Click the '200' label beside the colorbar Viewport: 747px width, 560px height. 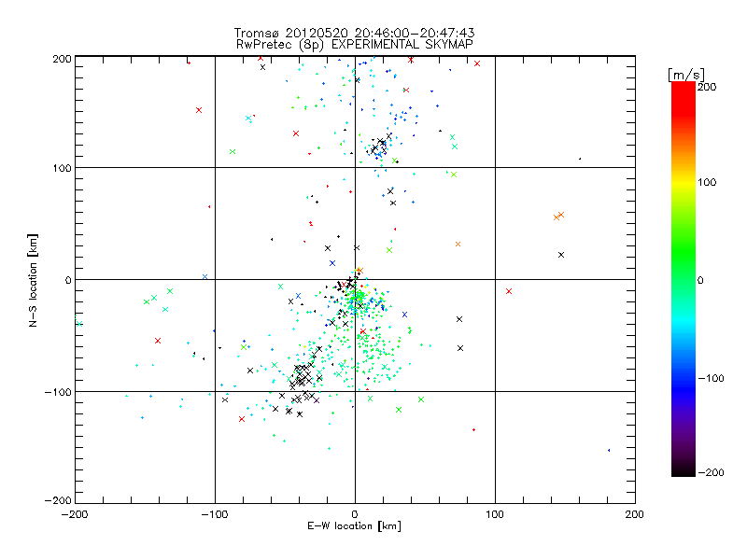tap(707, 87)
